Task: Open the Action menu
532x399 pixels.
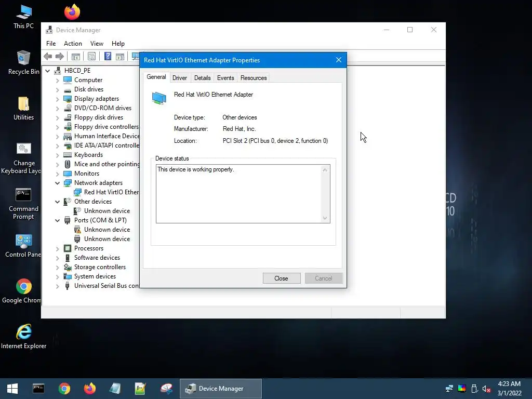Action: (x=73, y=44)
